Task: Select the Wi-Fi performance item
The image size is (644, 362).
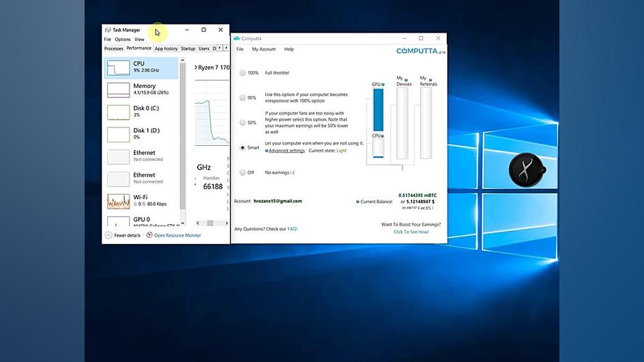Action: coord(141,200)
